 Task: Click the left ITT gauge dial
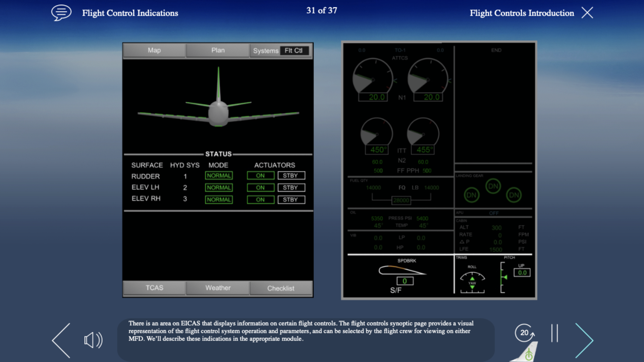(376, 132)
